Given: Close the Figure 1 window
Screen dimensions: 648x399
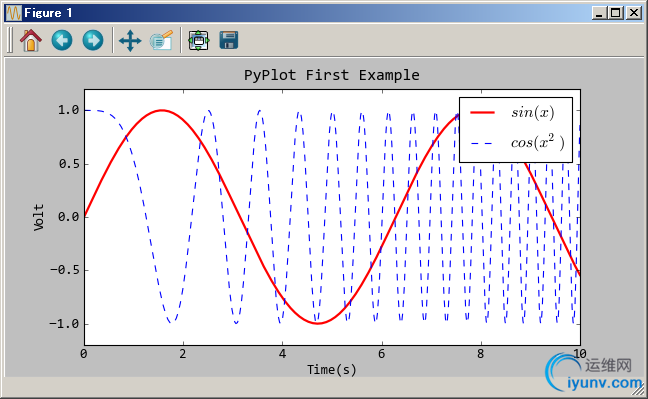Looking at the screenshot, I should click(x=634, y=13).
